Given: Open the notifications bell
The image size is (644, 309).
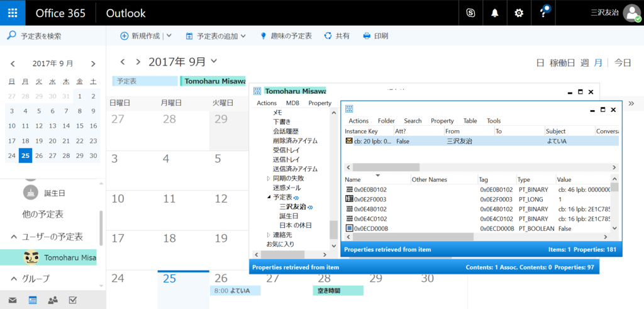Looking at the screenshot, I should [x=495, y=13].
